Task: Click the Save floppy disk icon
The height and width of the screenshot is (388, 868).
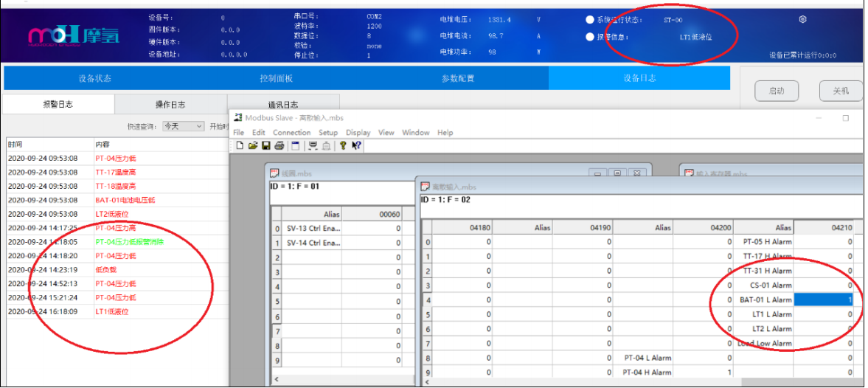Action: 265,146
